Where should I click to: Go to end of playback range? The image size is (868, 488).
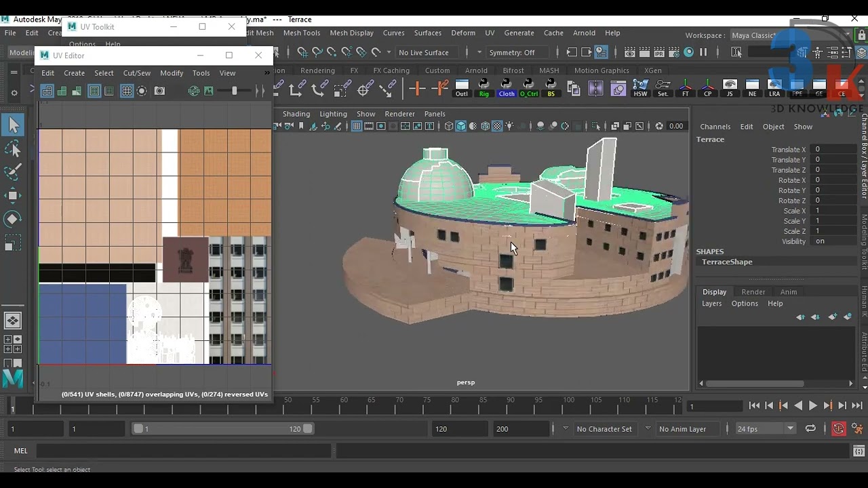[856, 405]
